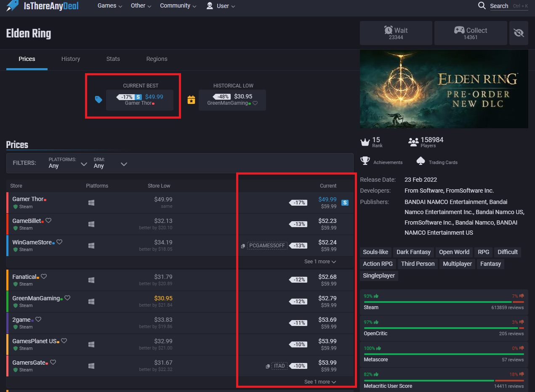Screen dimensions: 535x392
Task: Click the Steam shield icon under GameBillet
Action: pos(16,228)
